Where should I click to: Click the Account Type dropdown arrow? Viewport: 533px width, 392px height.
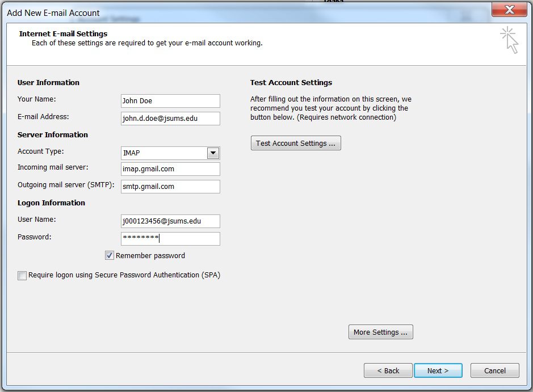click(214, 153)
